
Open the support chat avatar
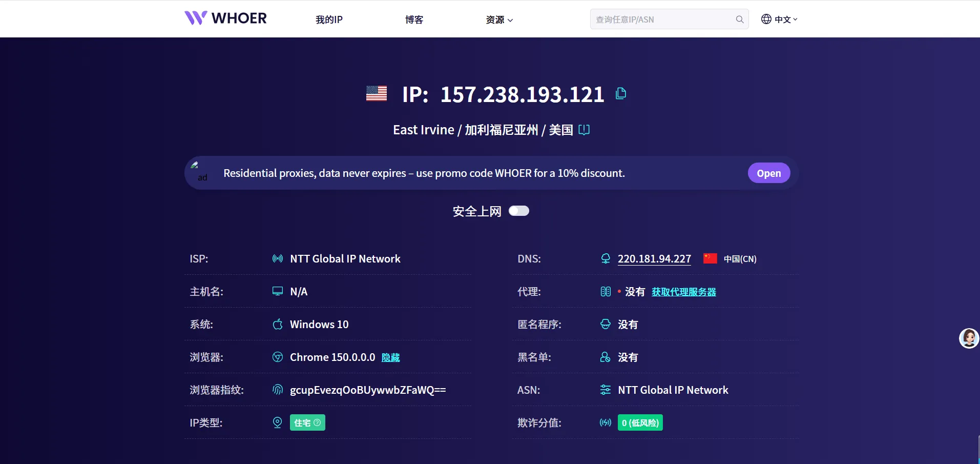click(x=969, y=338)
